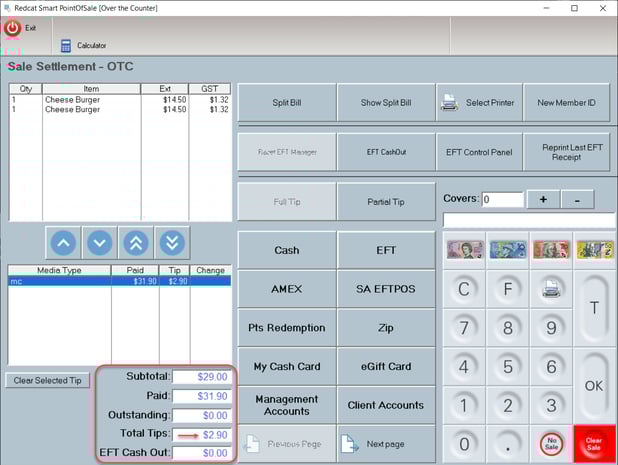Tap keypad OK key
The width and height of the screenshot is (618, 465).
click(594, 385)
